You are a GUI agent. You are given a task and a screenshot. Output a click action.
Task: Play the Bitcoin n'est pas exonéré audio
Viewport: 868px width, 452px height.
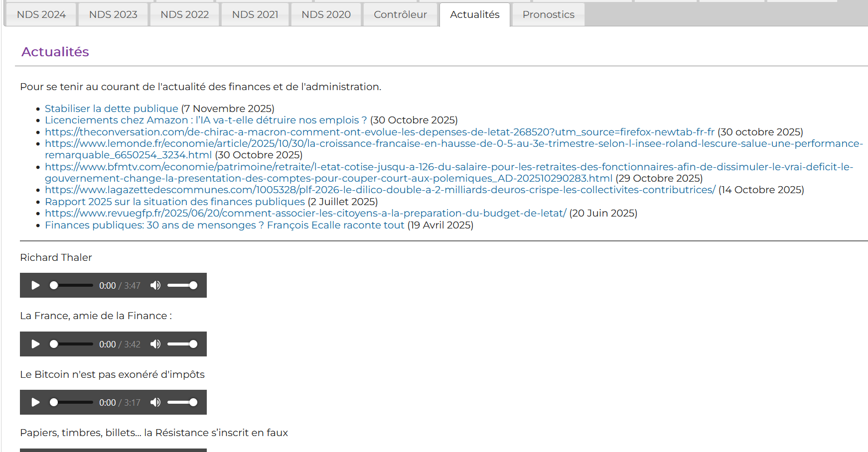click(x=35, y=402)
